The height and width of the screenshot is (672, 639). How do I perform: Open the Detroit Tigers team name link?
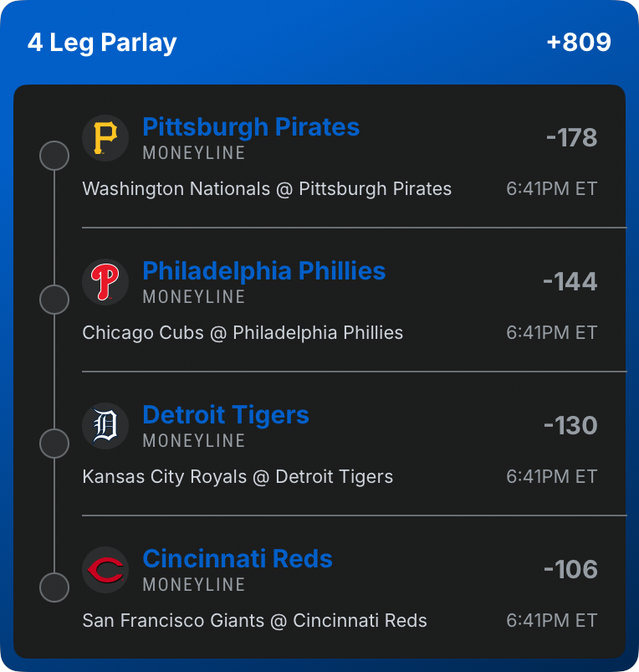tap(226, 415)
